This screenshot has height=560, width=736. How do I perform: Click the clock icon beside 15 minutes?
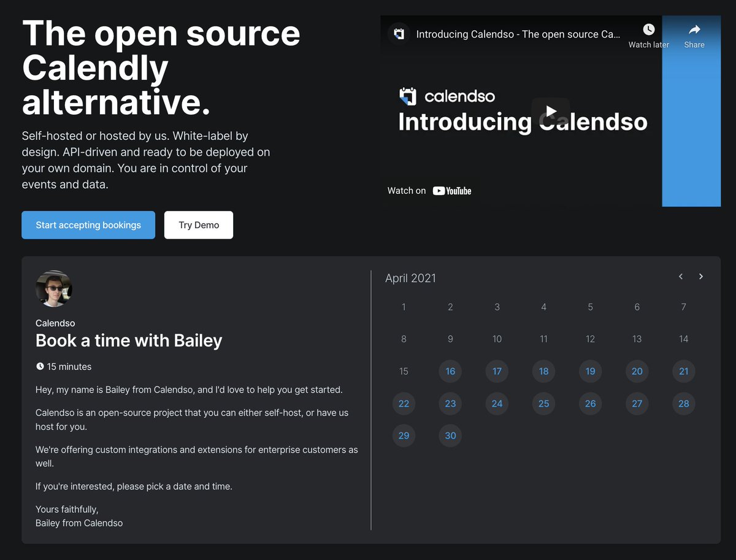coord(40,367)
